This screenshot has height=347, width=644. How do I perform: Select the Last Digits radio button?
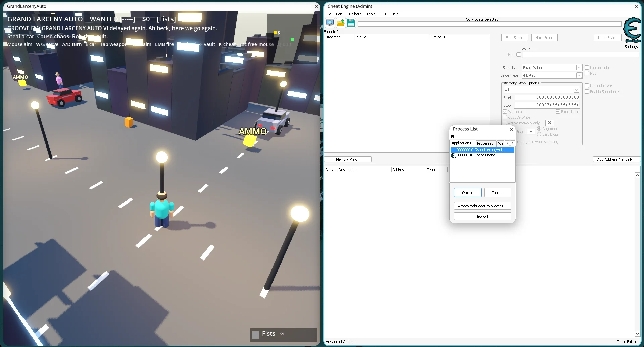539,134
